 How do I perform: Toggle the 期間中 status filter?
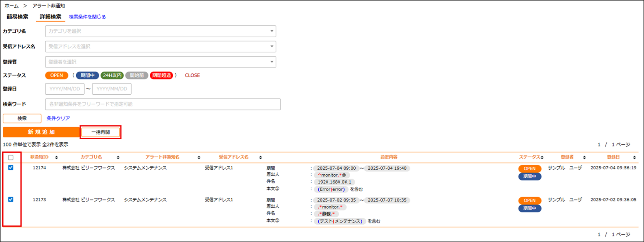pos(87,75)
